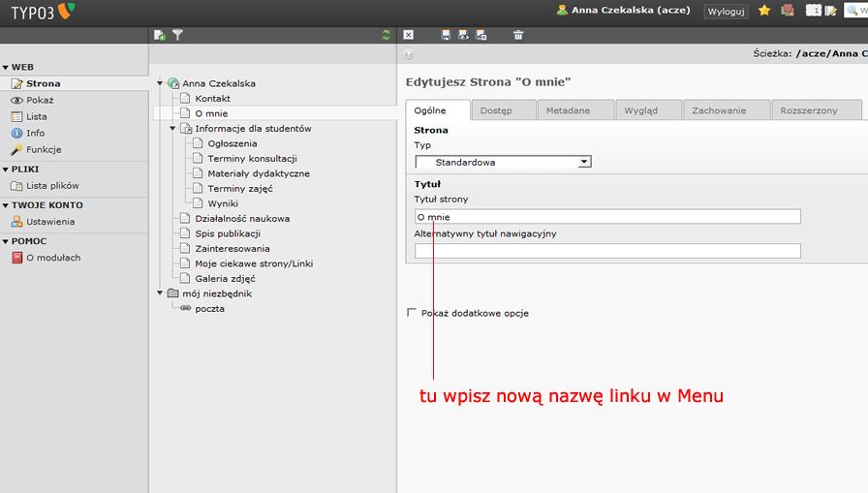Switch to the Metadane tab
This screenshot has height=493, width=868.
pos(575,110)
